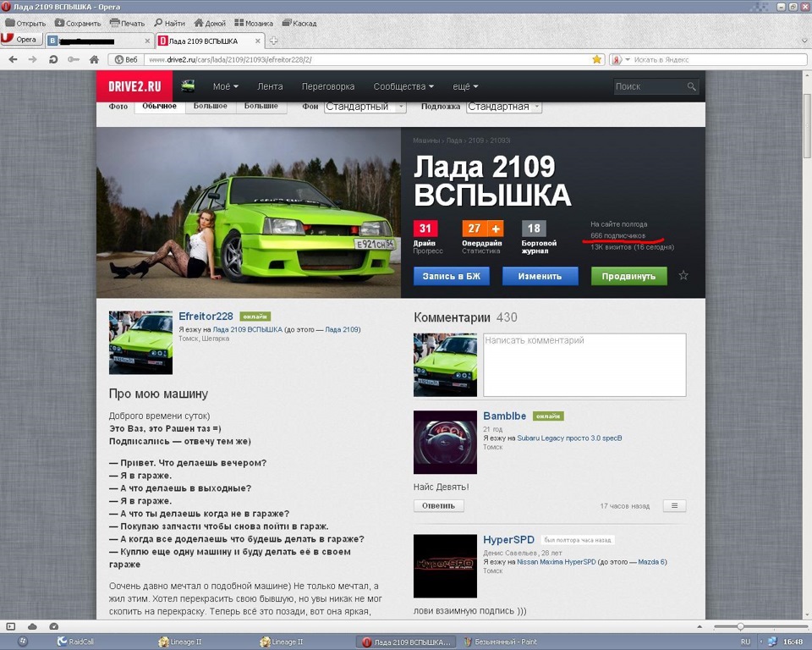The height and width of the screenshot is (650, 812).
Task: Open Безымянный - Paint from the taskbar
Action: (x=501, y=642)
